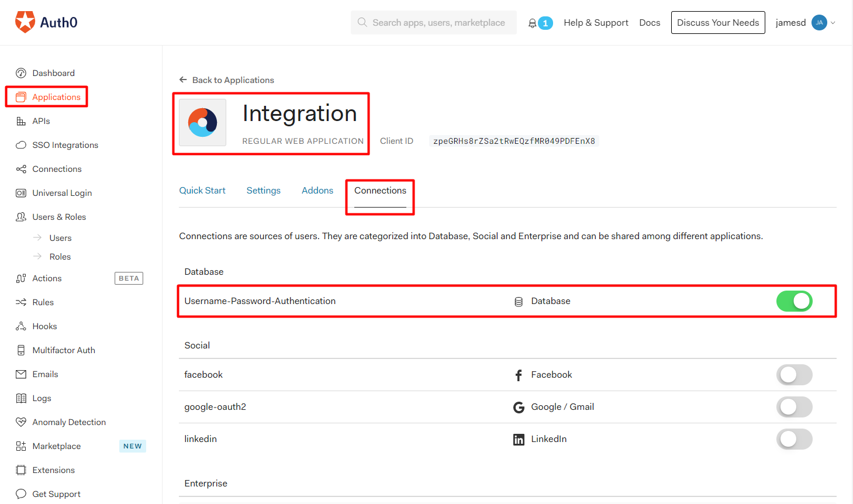Enable the facebook connection toggle
The height and width of the screenshot is (504, 853).
click(x=794, y=375)
